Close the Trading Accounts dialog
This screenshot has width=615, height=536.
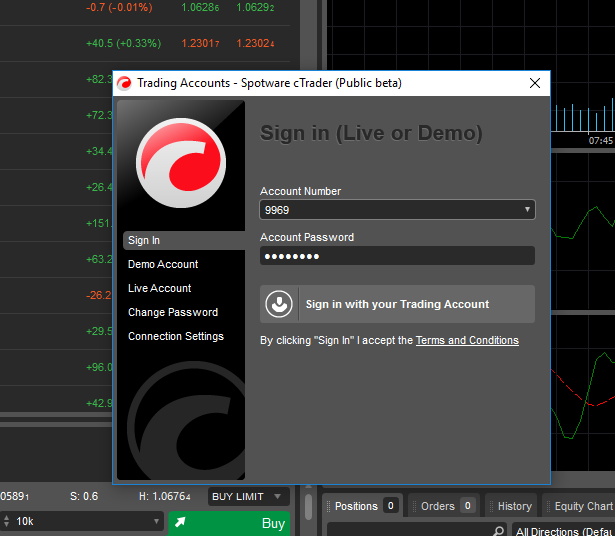pos(535,83)
